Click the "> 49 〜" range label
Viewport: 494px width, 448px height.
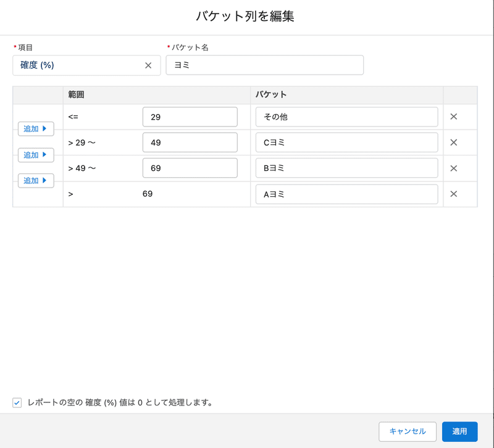[82, 168]
